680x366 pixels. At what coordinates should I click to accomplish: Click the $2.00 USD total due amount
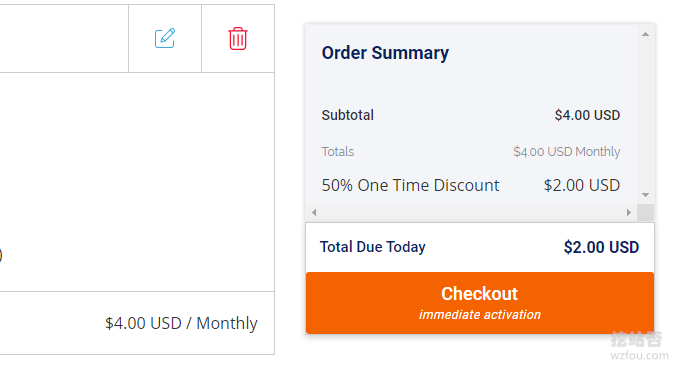[601, 247]
